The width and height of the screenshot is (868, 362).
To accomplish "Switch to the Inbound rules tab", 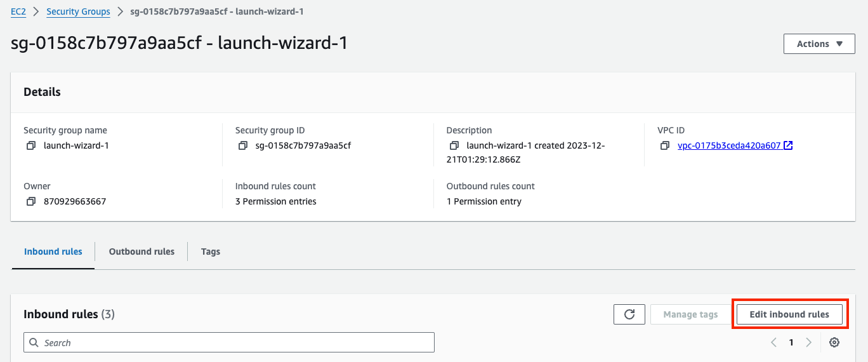I will 53,251.
